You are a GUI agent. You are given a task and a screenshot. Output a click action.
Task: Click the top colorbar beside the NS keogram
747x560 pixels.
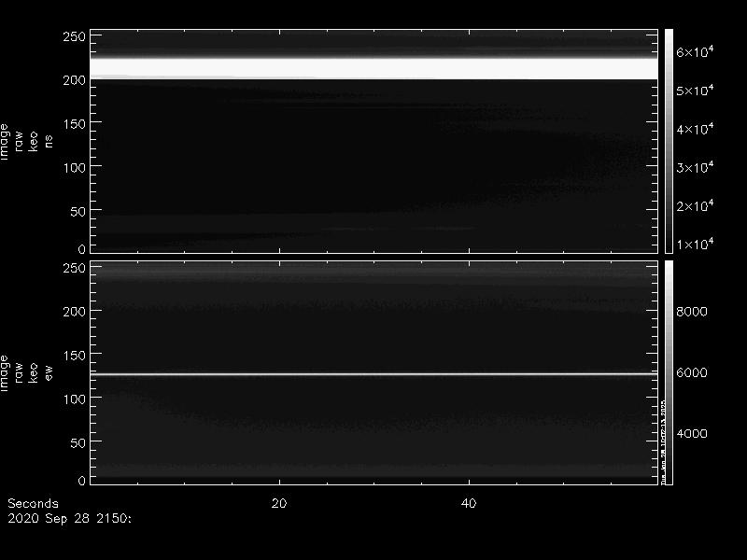click(669, 140)
